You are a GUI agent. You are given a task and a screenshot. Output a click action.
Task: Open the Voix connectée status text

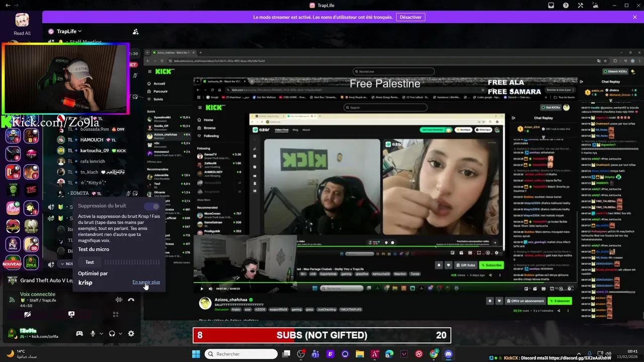(x=38, y=294)
